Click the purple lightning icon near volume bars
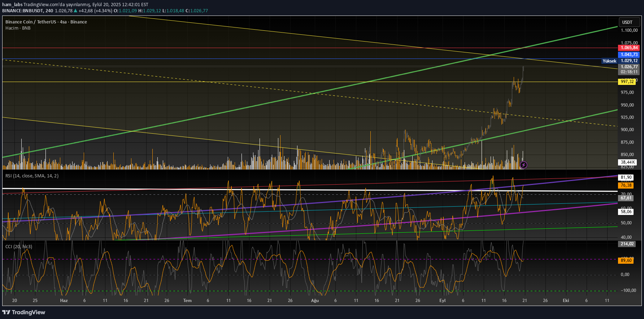The width and height of the screenshot is (644, 319). pyautogui.click(x=523, y=165)
